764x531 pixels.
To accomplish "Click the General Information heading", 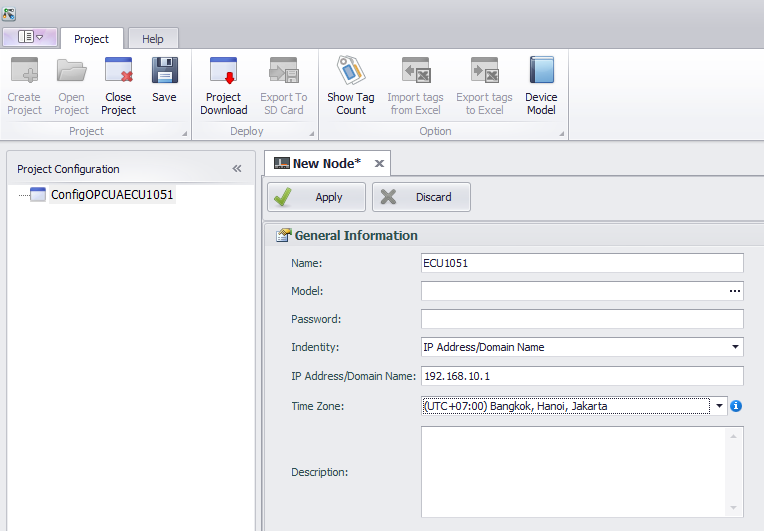I will click(x=356, y=235).
